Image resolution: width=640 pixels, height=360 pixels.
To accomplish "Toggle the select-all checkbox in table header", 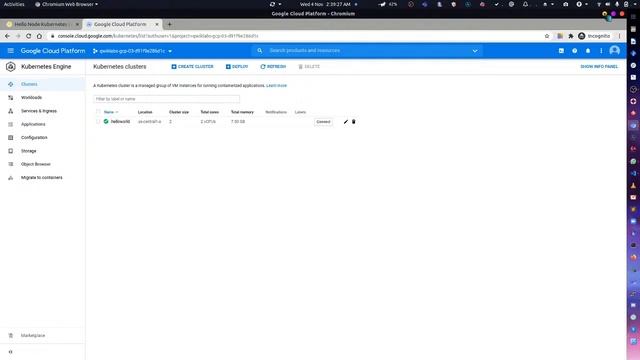I will point(98,112).
